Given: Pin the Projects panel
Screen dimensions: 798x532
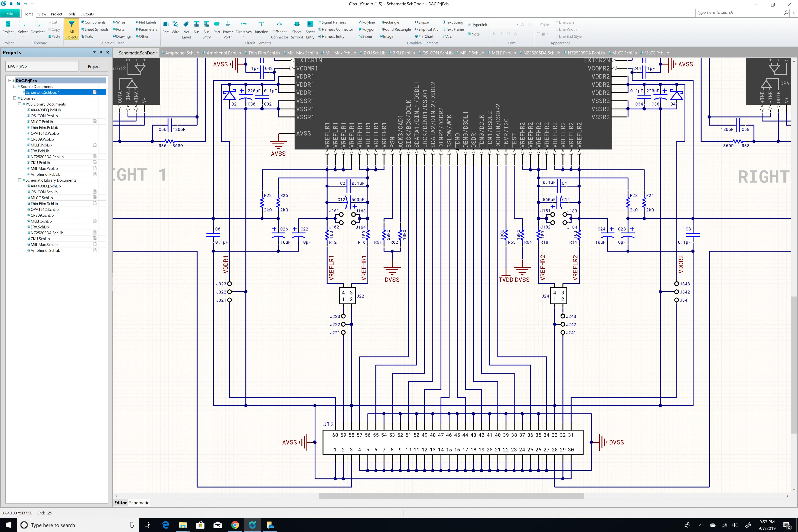Looking at the screenshot, I should (101, 52).
